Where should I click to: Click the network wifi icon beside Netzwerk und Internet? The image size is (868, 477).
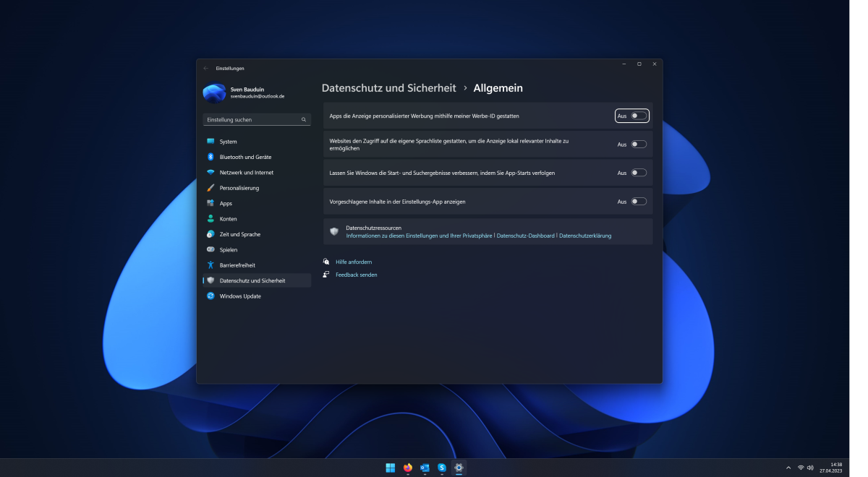coord(210,173)
